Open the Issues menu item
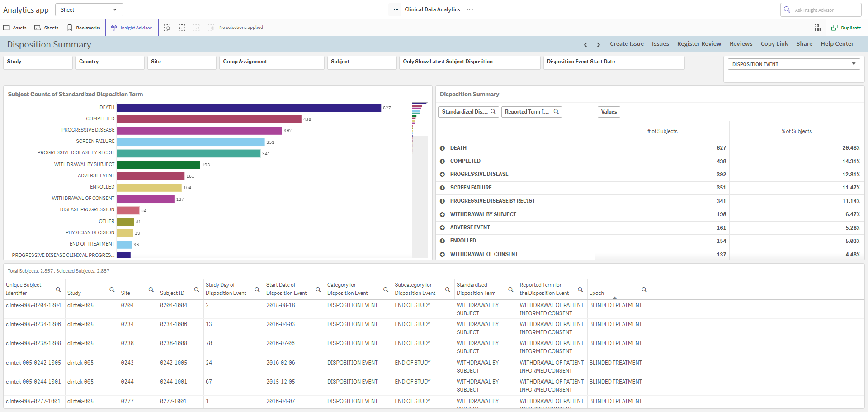Screen dimensions: 868x412 click(x=660, y=44)
